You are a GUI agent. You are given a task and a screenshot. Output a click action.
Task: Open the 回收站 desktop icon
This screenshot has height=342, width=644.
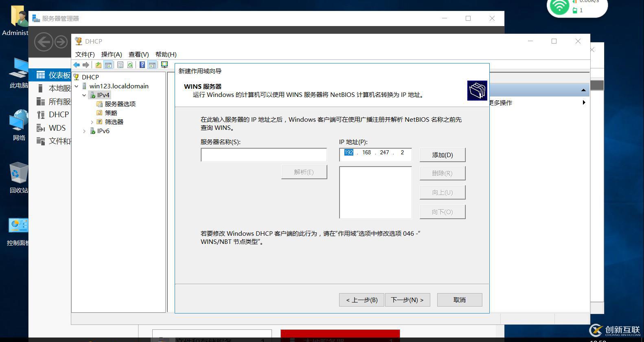pos(19,178)
